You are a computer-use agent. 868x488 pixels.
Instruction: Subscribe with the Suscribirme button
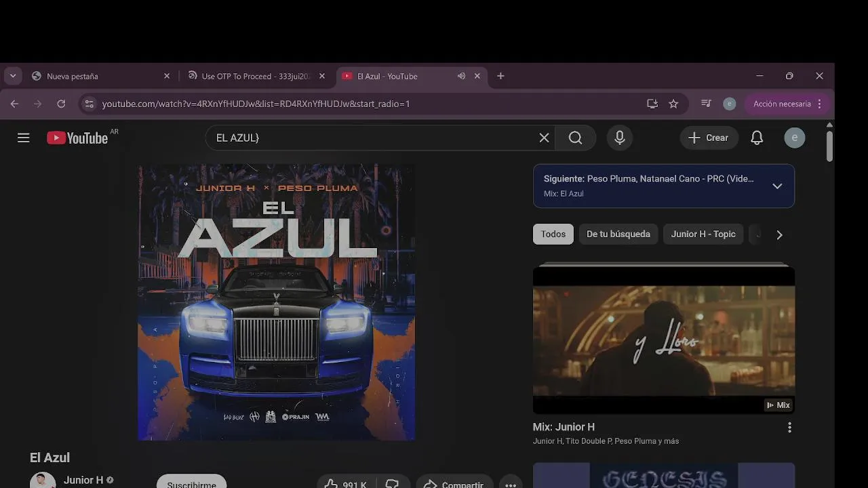[x=191, y=482]
